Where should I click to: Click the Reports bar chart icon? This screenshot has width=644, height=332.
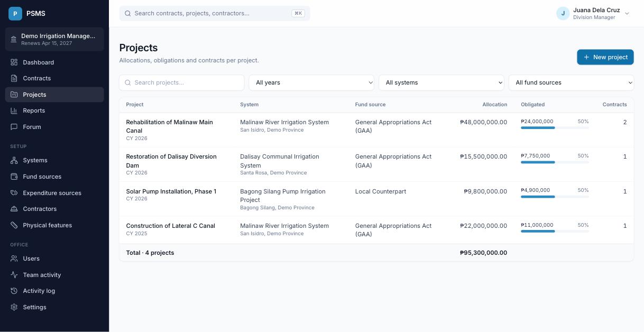14,110
